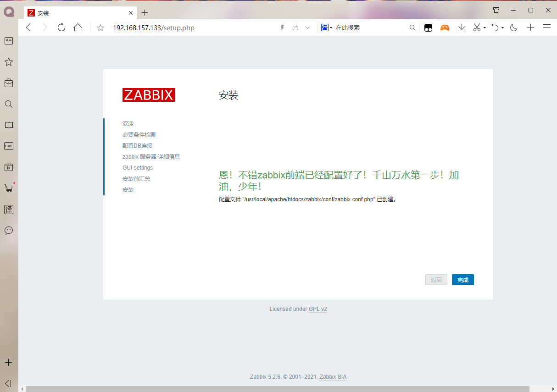The width and height of the screenshot is (557, 392).
Task: Open the chat bubble sidebar icon
Action: [x=9, y=231]
